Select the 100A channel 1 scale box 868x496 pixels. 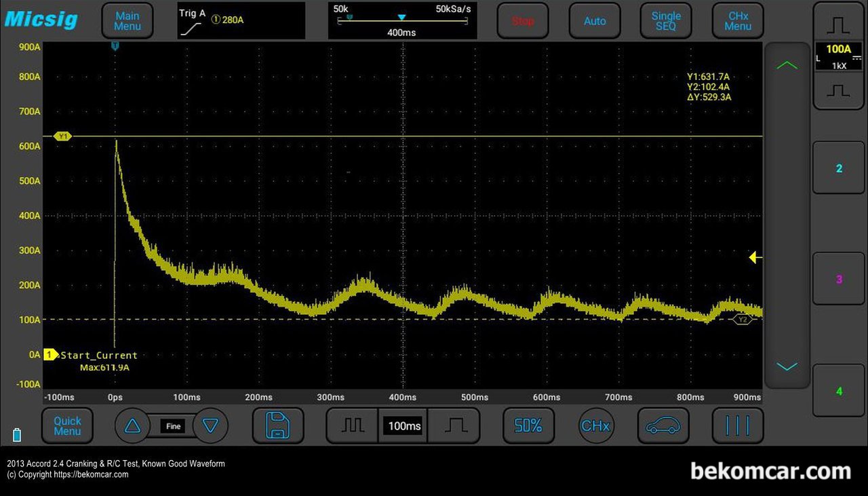[x=839, y=57]
